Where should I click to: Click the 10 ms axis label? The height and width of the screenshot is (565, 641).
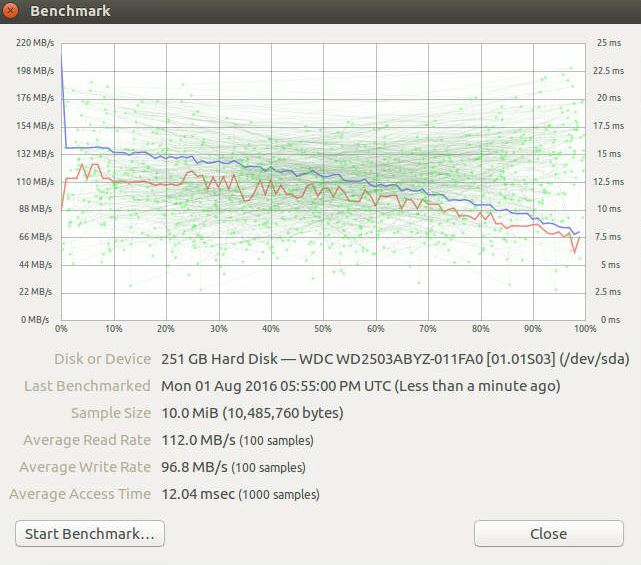point(609,209)
